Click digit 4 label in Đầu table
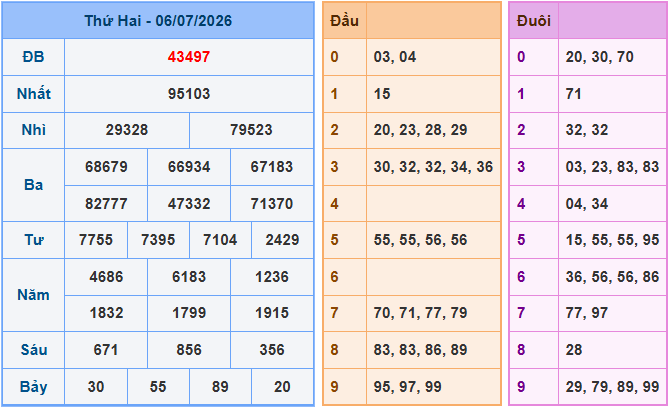 pos(334,203)
